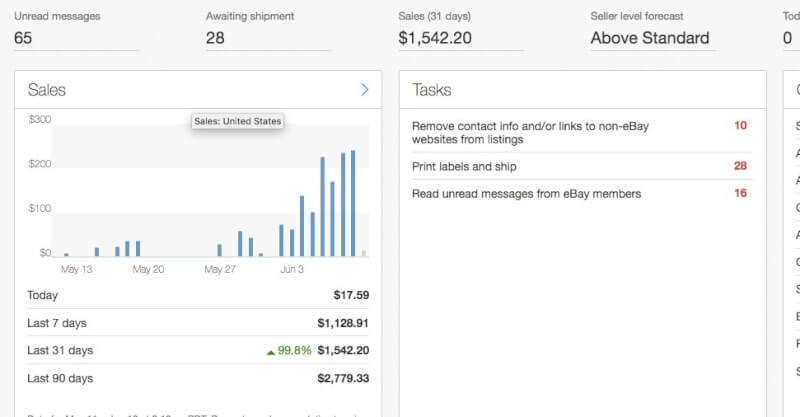Image resolution: width=800 pixels, height=417 pixels.
Task: Select the Last 7 days amount $1,128.91
Action: click(x=343, y=323)
